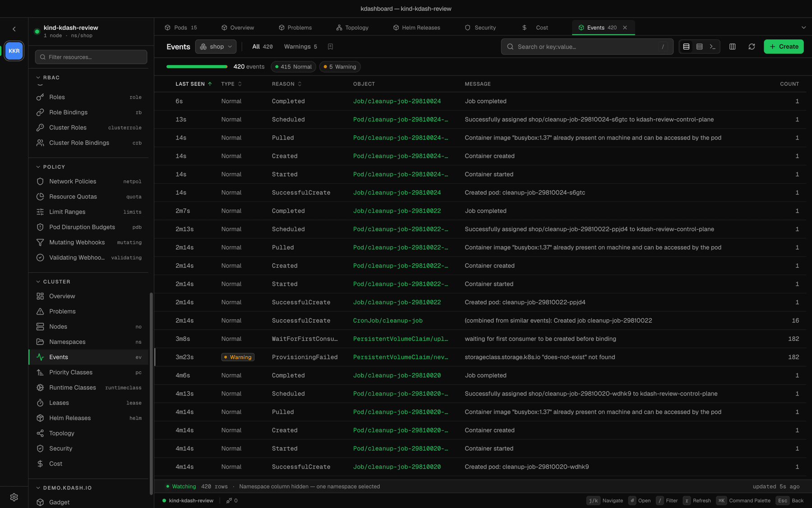
Task: Switch to the Cost tab
Action: [x=535, y=28]
